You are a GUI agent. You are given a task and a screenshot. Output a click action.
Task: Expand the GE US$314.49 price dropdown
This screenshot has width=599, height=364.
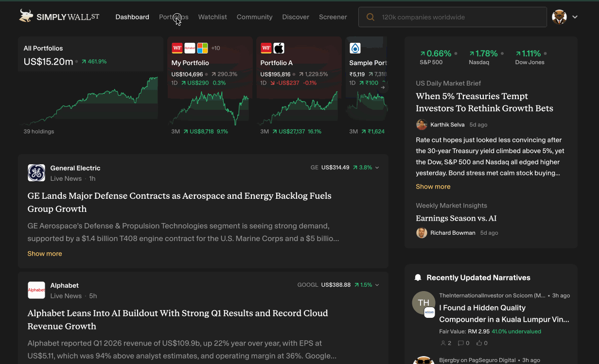point(377,168)
